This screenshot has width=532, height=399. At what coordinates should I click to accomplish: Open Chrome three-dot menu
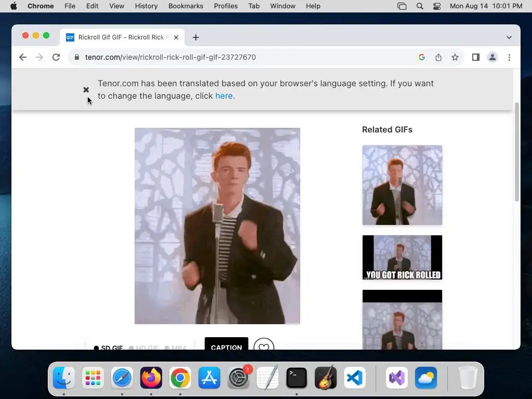[x=509, y=57]
